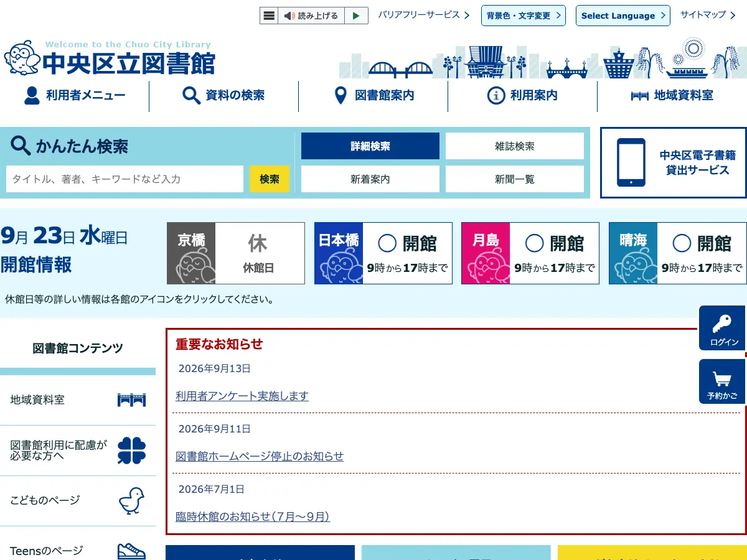Click the owl mascot logo
The height and width of the screenshot is (560, 747).
(x=21, y=57)
